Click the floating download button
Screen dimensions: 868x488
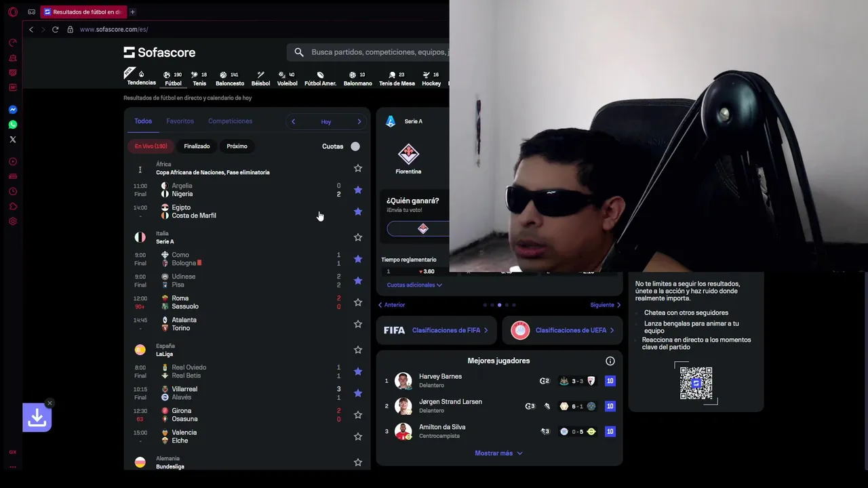37,418
